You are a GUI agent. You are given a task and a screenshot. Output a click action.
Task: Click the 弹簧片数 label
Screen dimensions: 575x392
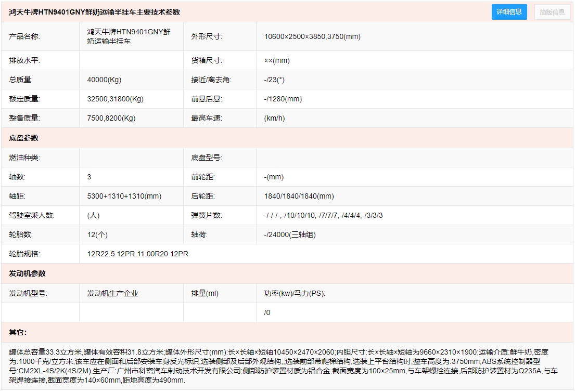pyautogui.click(x=207, y=215)
